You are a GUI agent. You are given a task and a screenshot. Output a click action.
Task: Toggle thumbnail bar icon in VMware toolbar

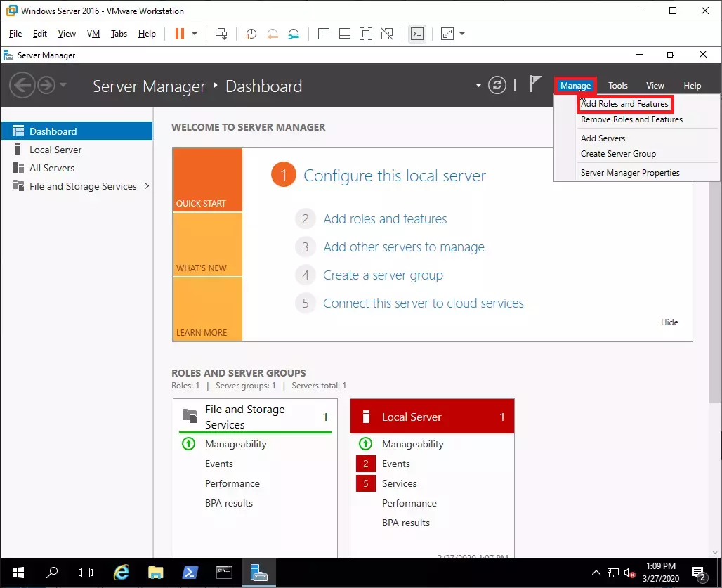[x=345, y=34]
